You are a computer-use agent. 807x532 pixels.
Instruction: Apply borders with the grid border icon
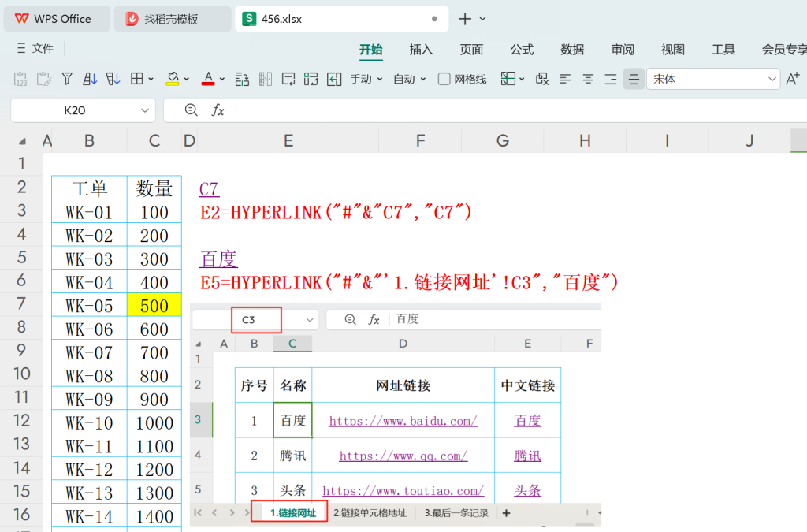[137, 79]
